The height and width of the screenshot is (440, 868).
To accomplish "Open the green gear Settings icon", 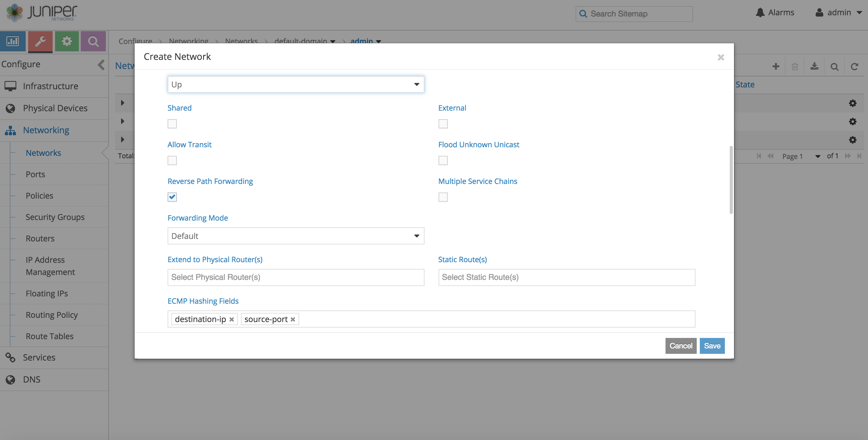I will coord(67,41).
